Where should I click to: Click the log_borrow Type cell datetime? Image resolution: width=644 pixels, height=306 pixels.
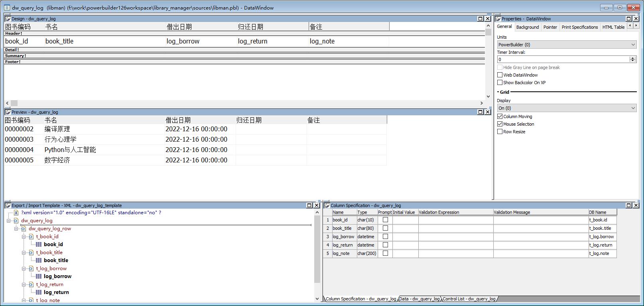(x=367, y=237)
